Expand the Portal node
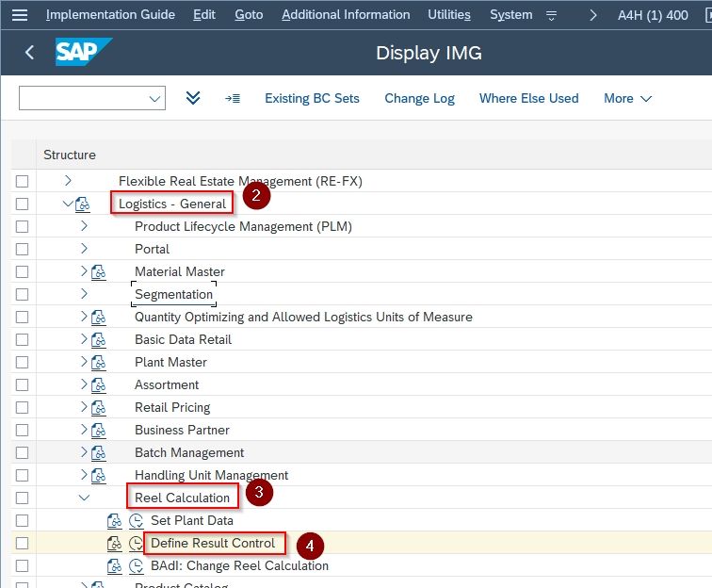This screenshot has width=712, height=588. tap(84, 248)
